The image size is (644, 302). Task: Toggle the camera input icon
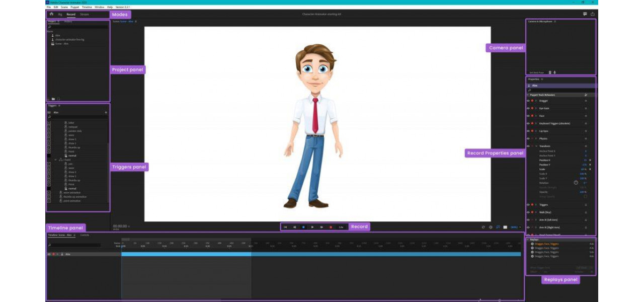(x=550, y=72)
